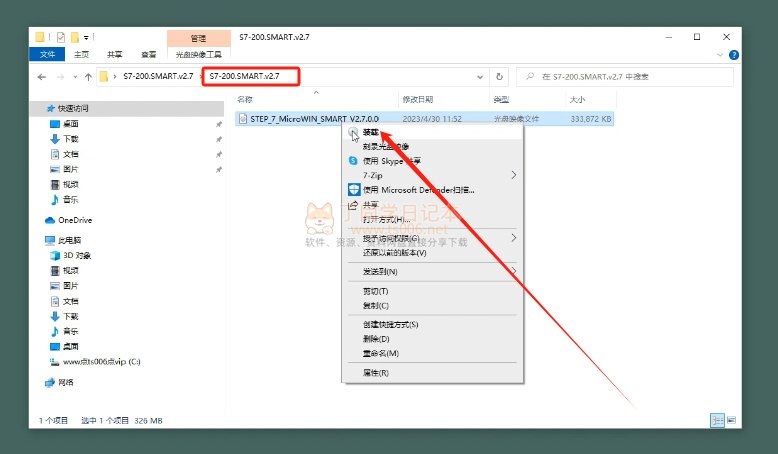This screenshot has height=454, width=778.
Task: Open the Quick Access Toolbar customize dropdown
Action: [x=86, y=37]
